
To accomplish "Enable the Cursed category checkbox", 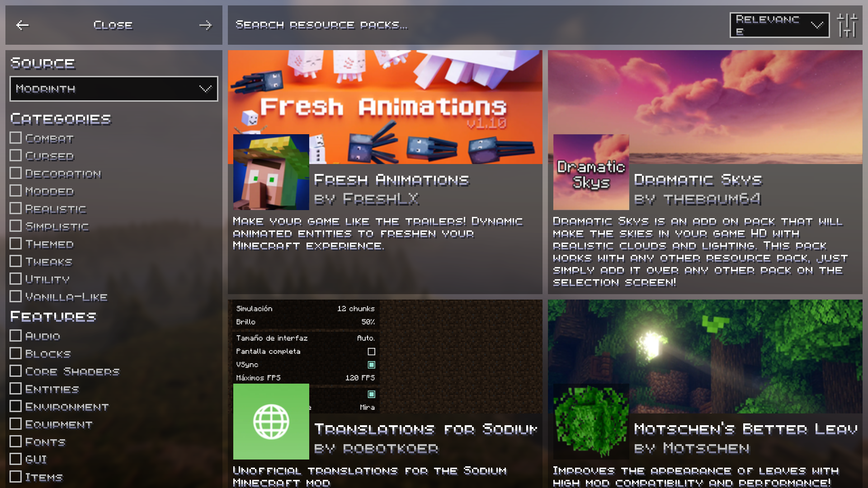I will tap(16, 155).
